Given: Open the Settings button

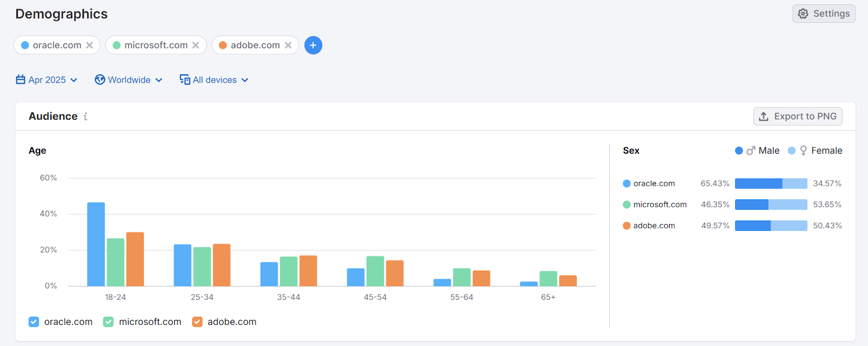Looking at the screenshot, I should point(824,14).
